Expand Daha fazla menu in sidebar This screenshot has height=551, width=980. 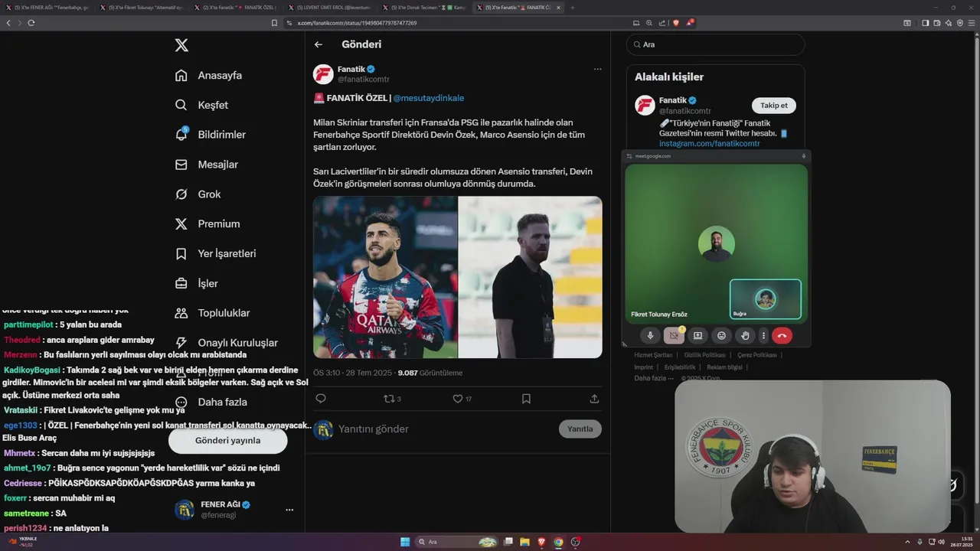pos(211,402)
